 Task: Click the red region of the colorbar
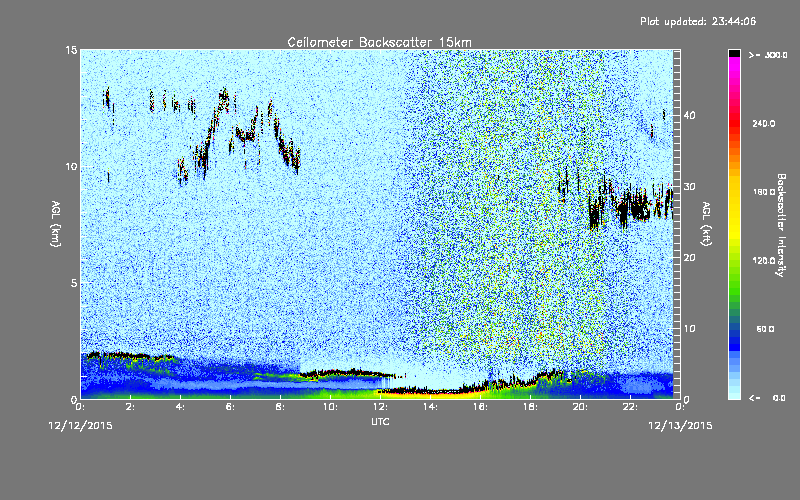pos(734,125)
